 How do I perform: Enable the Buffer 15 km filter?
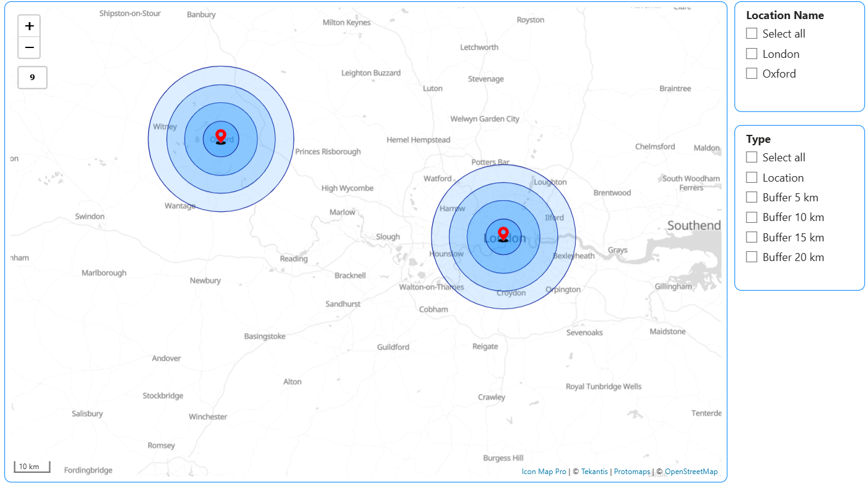751,237
